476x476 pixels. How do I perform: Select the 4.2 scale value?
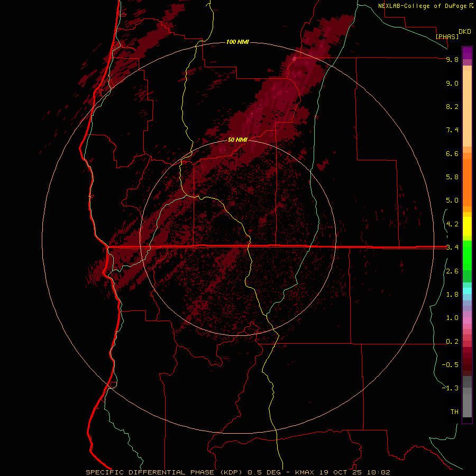pyautogui.click(x=452, y=224)
